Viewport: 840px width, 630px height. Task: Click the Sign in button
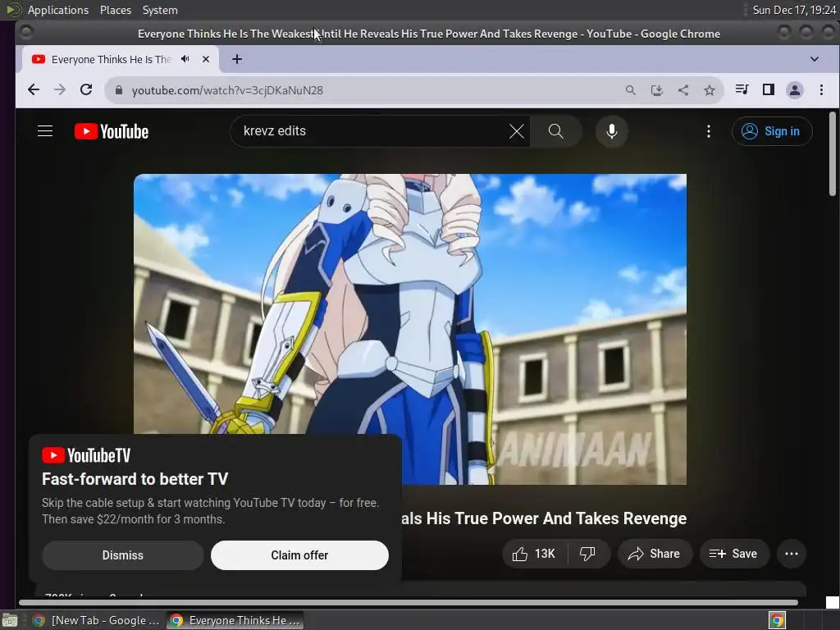point(771,131)
